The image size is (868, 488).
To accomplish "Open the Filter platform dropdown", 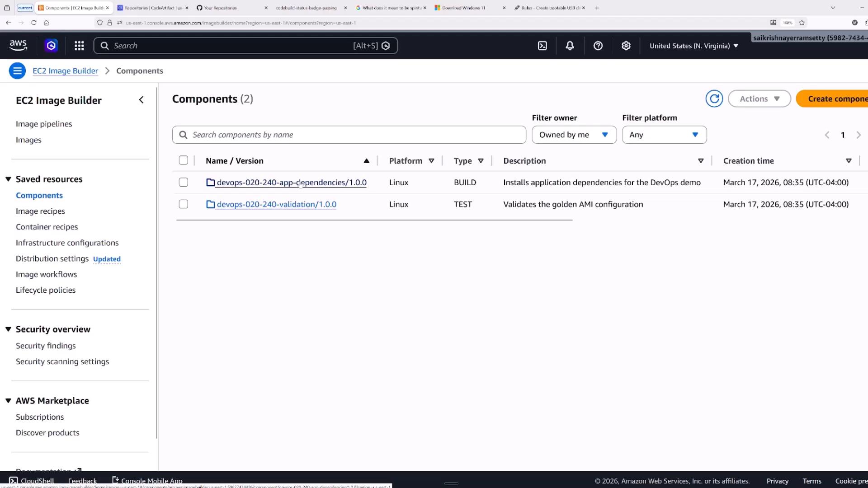I will [x=664, y=135].
